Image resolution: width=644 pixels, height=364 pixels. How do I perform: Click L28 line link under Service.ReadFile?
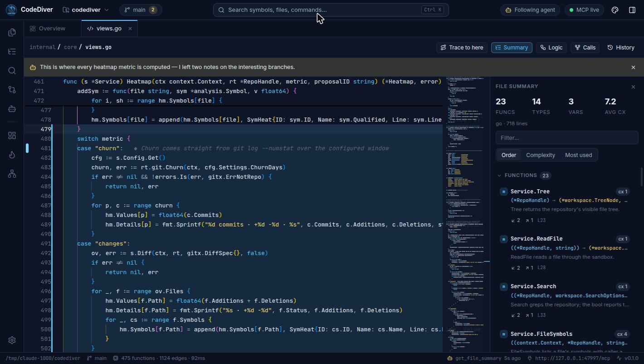pos(541,268)
